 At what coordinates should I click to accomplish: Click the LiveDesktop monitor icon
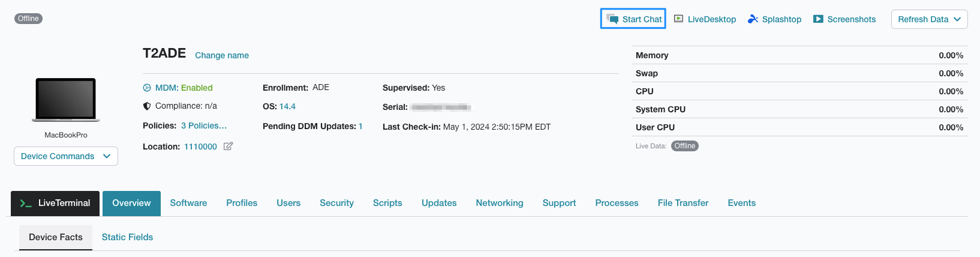point(679,19)
